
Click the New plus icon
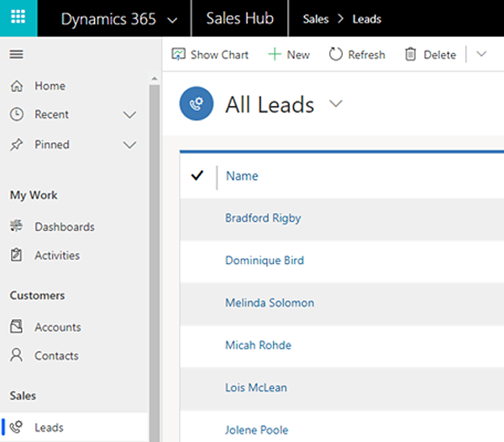275,55
